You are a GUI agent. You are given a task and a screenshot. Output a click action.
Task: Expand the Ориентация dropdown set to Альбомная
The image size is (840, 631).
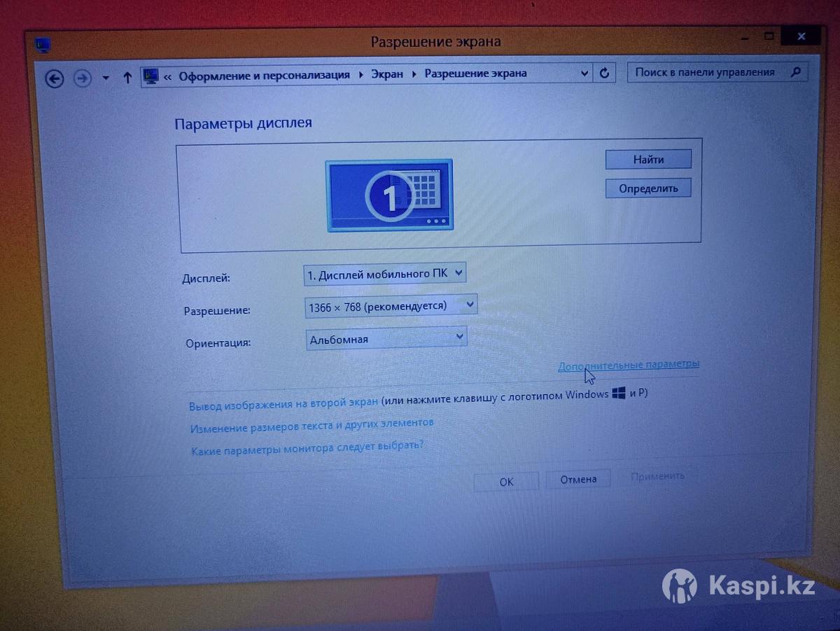coord(386,339)
